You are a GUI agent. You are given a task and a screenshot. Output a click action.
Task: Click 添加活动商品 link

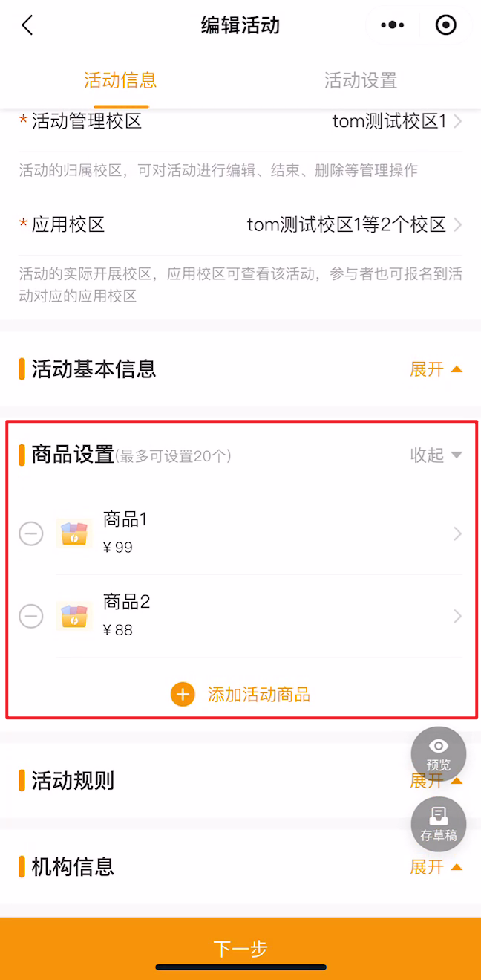pos(259,695)
